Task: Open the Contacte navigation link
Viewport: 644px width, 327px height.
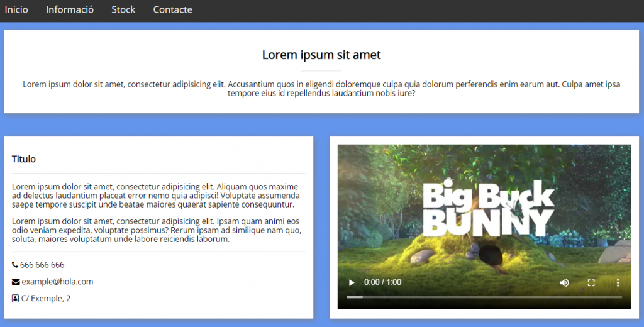Action: pos(172,9)
